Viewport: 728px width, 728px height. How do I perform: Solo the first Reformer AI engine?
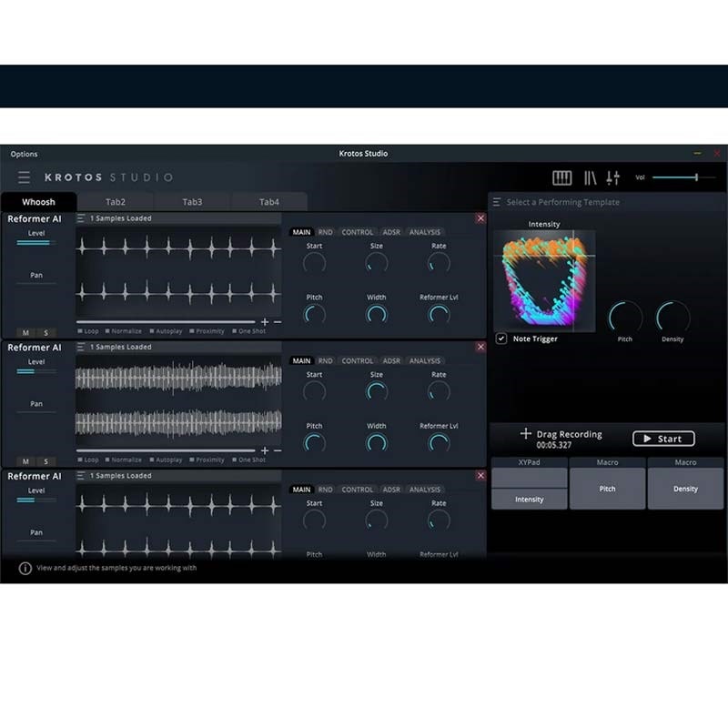[46, 332]
